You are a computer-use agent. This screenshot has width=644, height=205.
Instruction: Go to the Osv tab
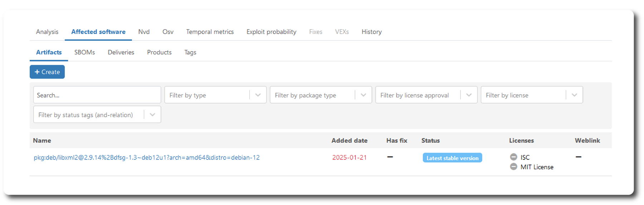[x=168, y=32]
